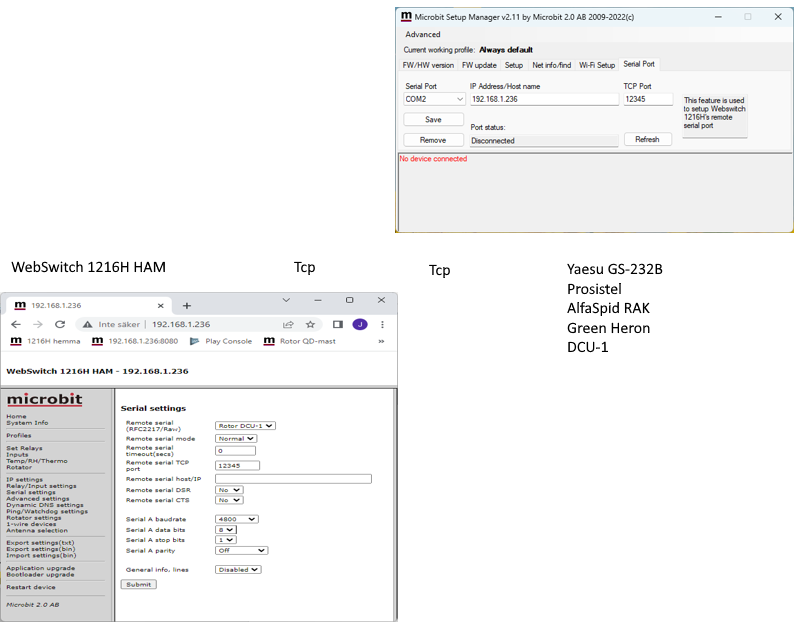Image resolution: width=800 pixels, height=622 pixels.
Task: Switch to the FW update tab
Action: click(479, 65)
